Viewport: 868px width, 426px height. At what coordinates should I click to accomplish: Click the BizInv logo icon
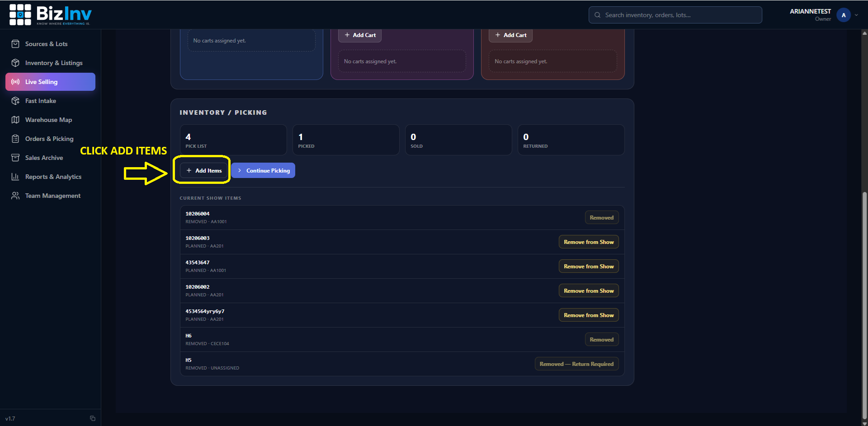pyautogui.click(x=20, y=14)
